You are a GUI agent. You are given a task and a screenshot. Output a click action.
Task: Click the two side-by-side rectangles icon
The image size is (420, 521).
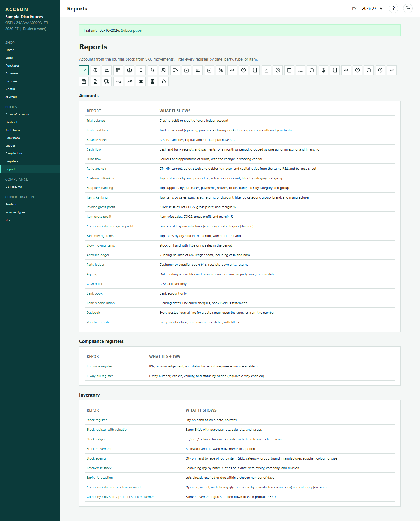pos(141,82)
